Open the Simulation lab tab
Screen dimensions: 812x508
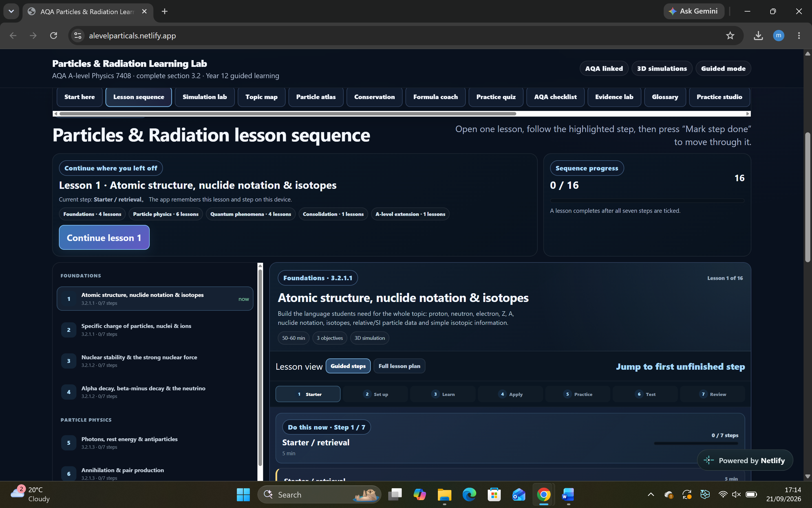click(205, 97)
